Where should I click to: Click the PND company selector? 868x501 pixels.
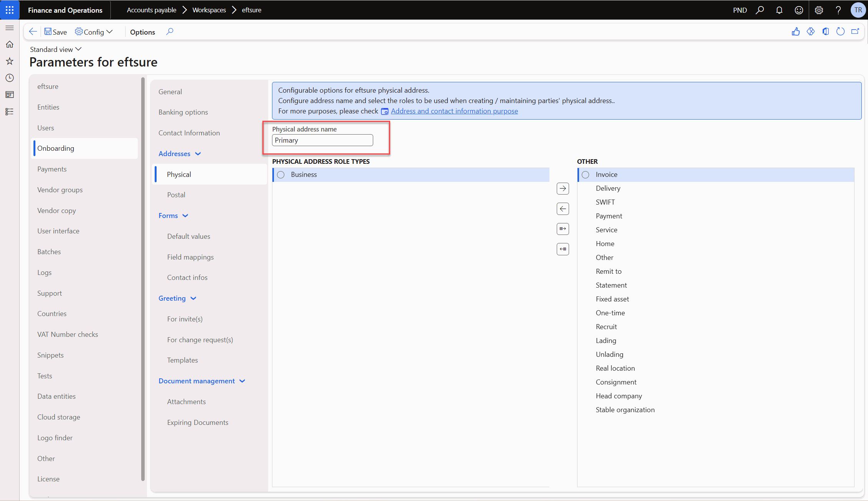coord(740,10)
